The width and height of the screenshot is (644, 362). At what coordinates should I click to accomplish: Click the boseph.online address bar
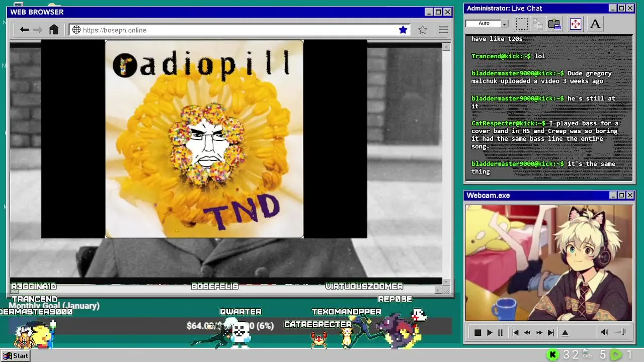(x=239, y=30)
